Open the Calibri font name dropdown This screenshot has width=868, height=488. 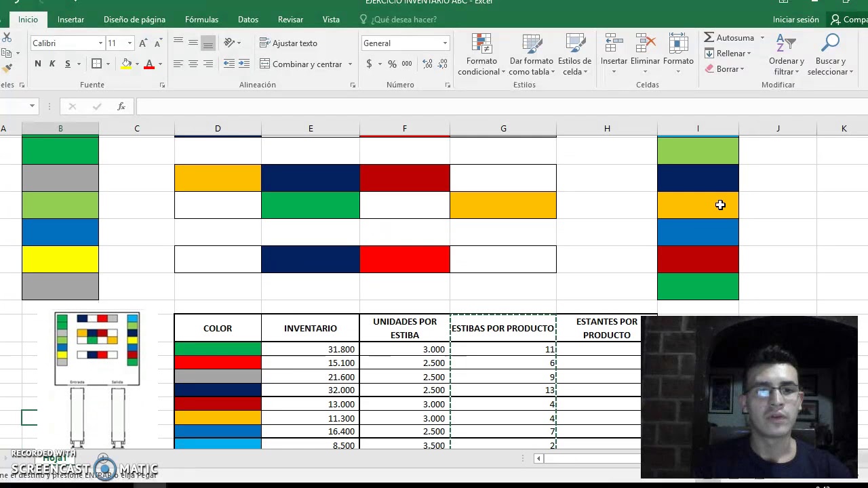click(100, 43)
